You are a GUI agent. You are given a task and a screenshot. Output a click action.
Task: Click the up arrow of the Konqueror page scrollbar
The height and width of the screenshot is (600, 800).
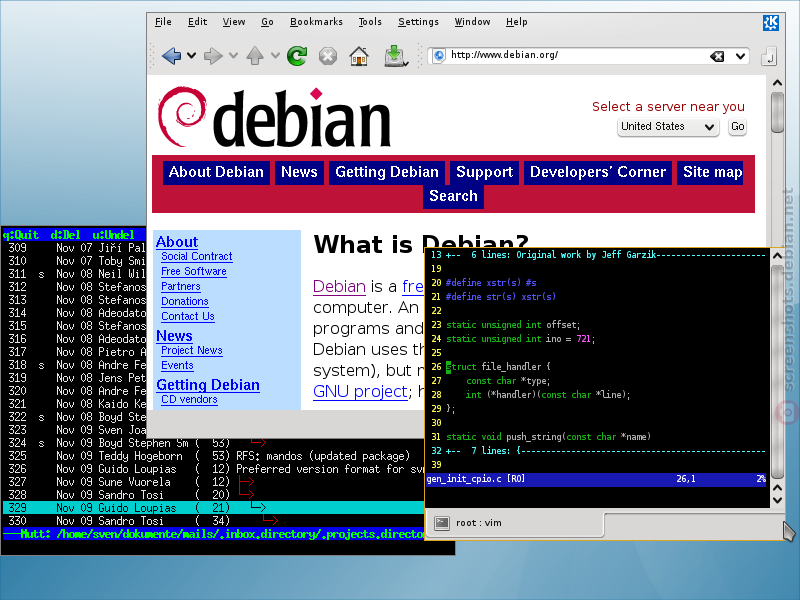777,83
